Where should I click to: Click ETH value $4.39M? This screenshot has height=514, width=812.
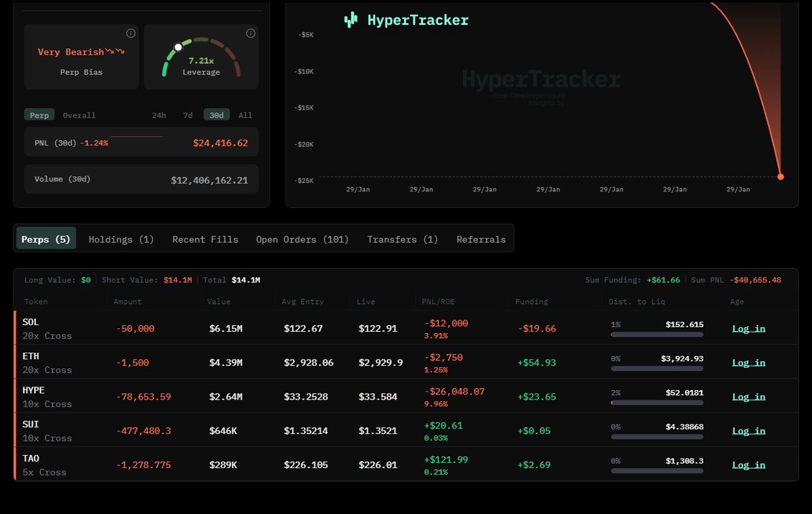tap(226, 362)
